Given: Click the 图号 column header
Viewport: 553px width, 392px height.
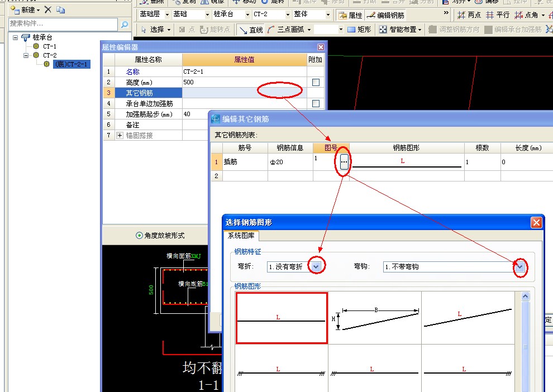Looking at the screenshot, I should click(x=331, y=148).
